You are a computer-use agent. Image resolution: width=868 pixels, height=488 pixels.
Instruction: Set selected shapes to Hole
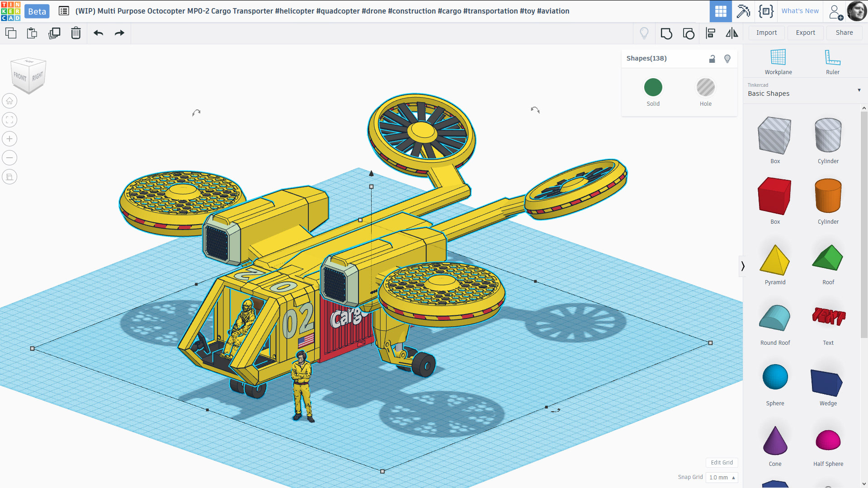coord(705,88)
